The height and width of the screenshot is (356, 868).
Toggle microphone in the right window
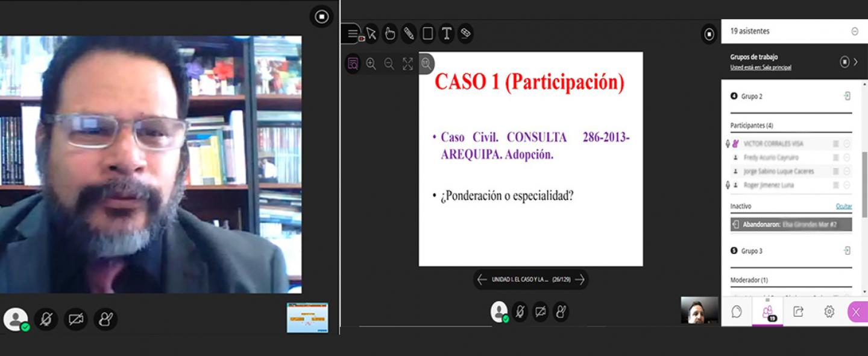coord(520,311)
